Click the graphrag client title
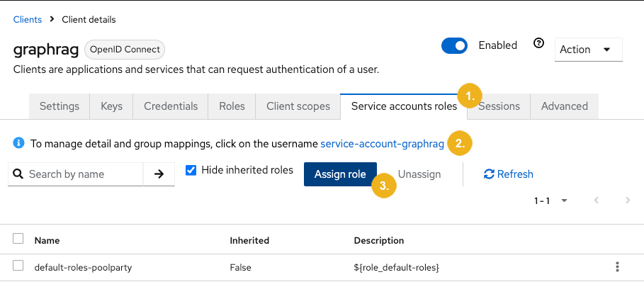 (x=46, y=50)
